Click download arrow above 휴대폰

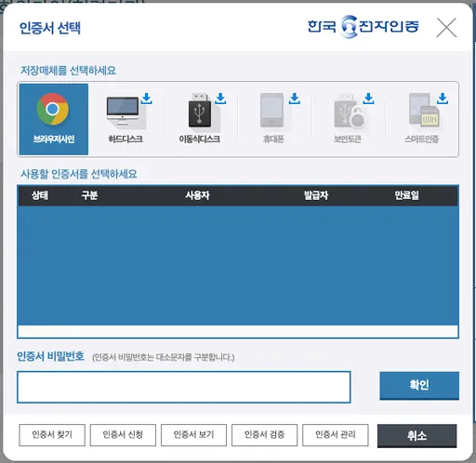click(x=295, y=99)
